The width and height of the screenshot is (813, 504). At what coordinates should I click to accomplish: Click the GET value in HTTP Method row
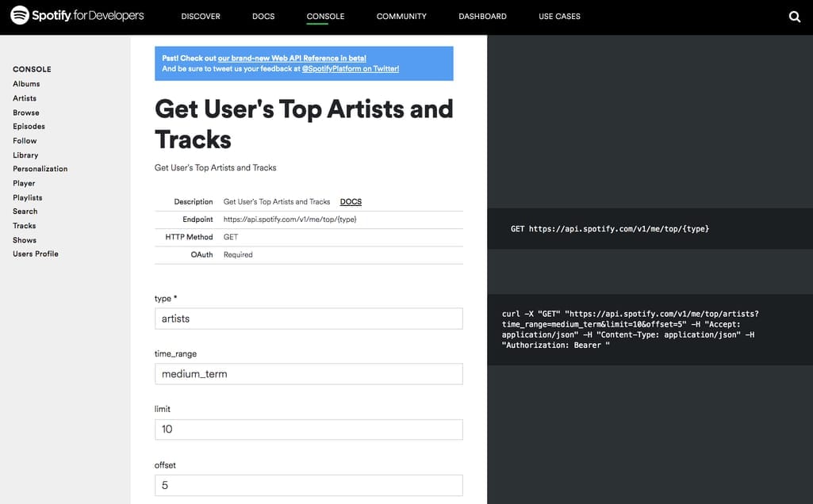(231, 237)
